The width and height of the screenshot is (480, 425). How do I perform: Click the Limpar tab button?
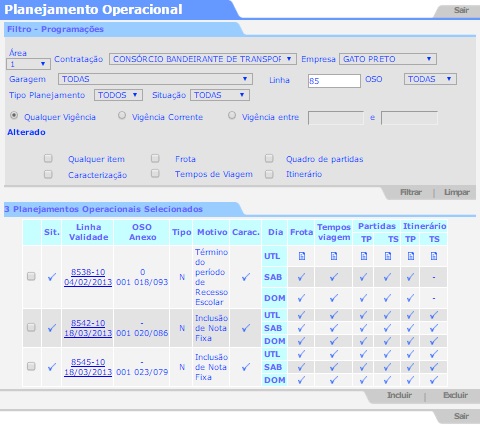click(457, 192)
